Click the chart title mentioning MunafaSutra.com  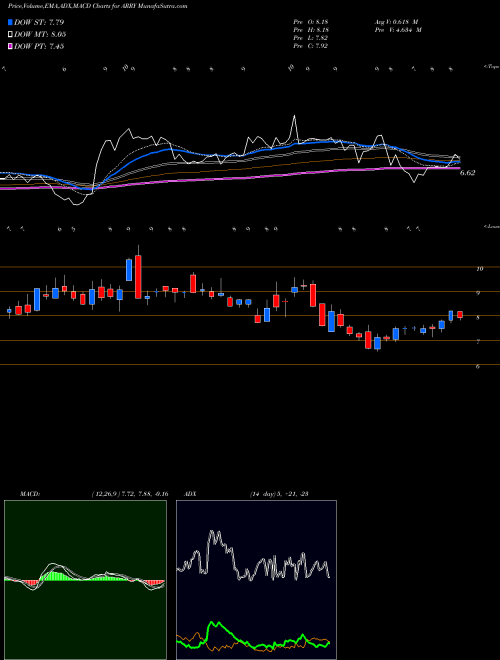click(98, 6)
